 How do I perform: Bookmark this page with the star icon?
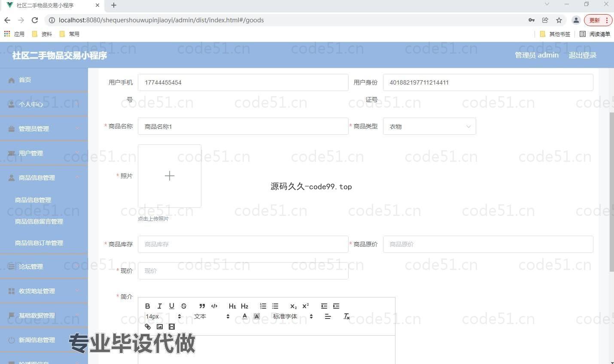(559, 20)
